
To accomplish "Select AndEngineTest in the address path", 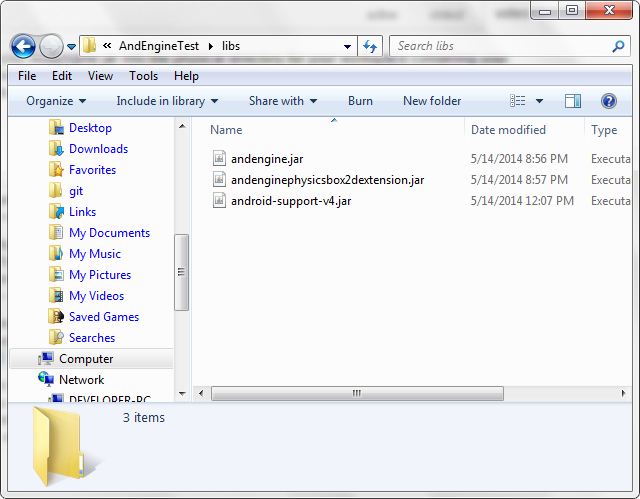I will [x=159, y=46].
